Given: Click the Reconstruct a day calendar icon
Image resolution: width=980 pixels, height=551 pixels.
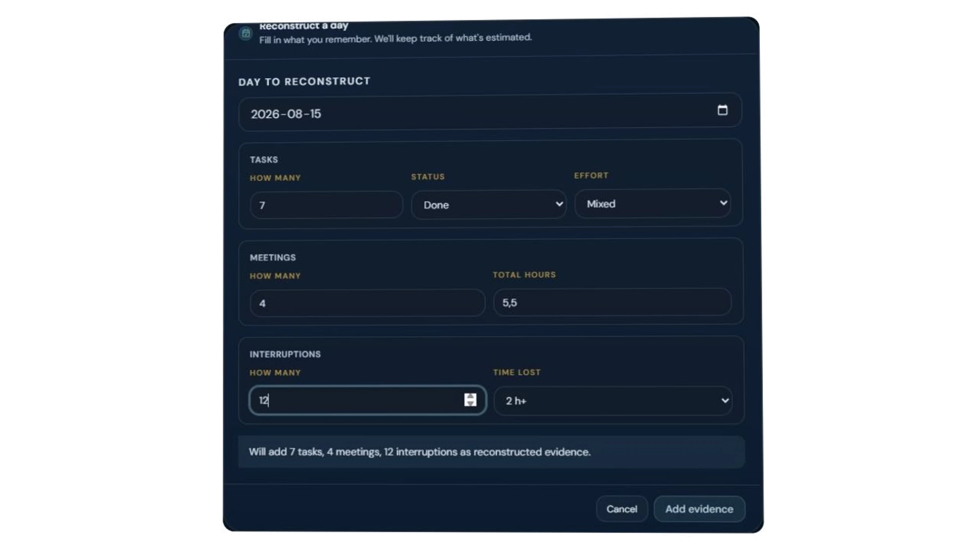Looking at the screenshot, I should coord(246,33).
